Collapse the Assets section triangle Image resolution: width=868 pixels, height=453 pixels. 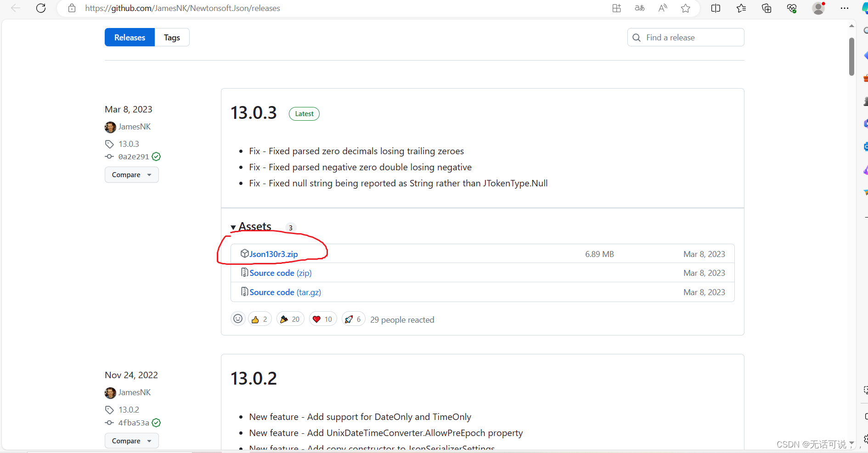tap(233, 227)
